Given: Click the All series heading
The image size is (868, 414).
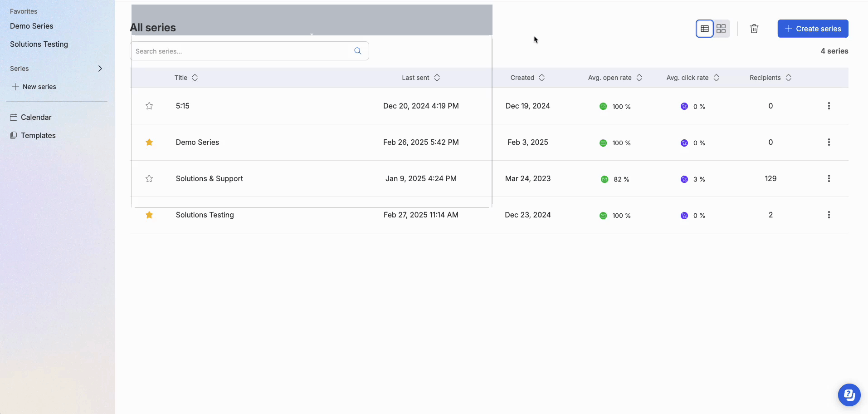Looking at the screenshot, I should [x=153, y=28].
